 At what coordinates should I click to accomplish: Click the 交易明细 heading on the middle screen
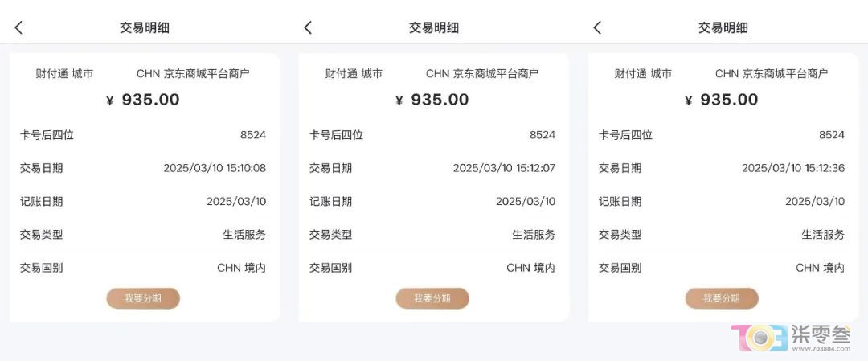pos(434,27)
